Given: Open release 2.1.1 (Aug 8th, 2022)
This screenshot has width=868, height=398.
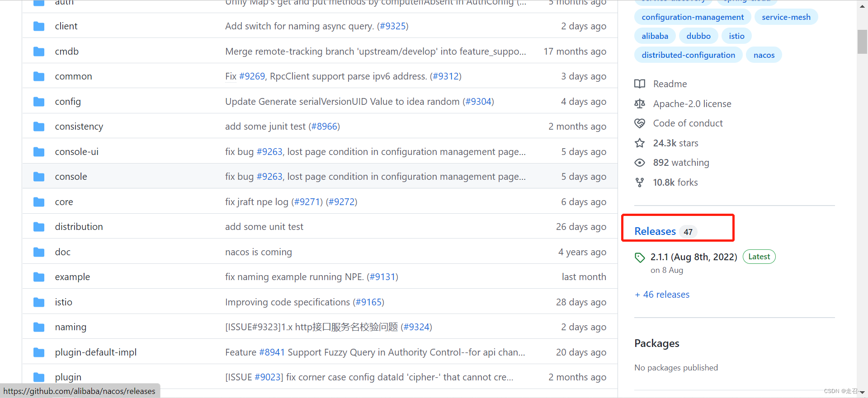Looking at the screenshot, I should point(693,257).
